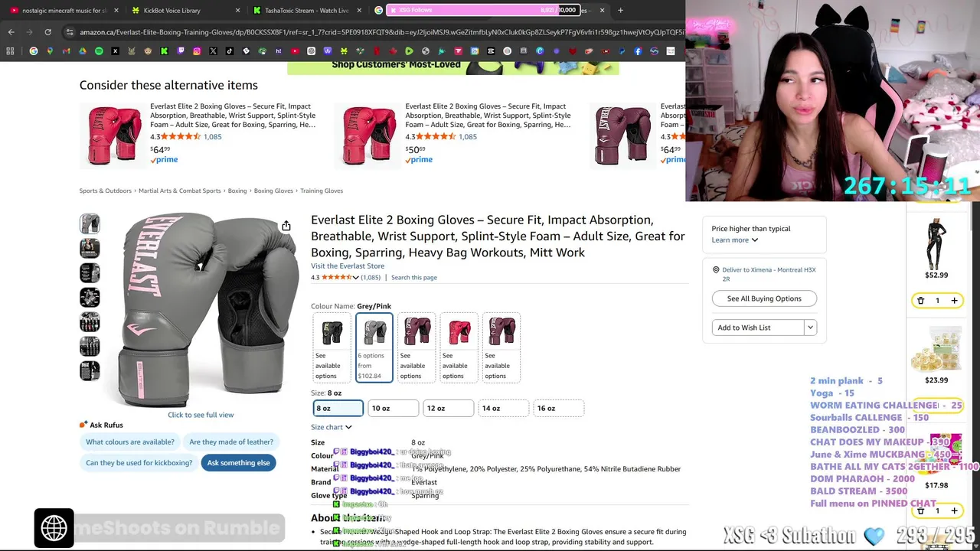
Task: Open the Twitch bookmark icon
Action: tap(181, 51)
